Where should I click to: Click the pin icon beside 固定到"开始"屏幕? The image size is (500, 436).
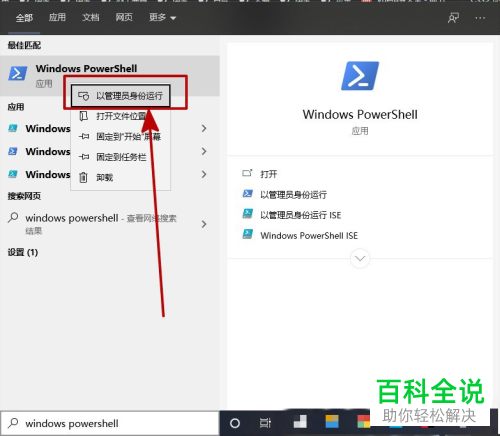[84, 136]
